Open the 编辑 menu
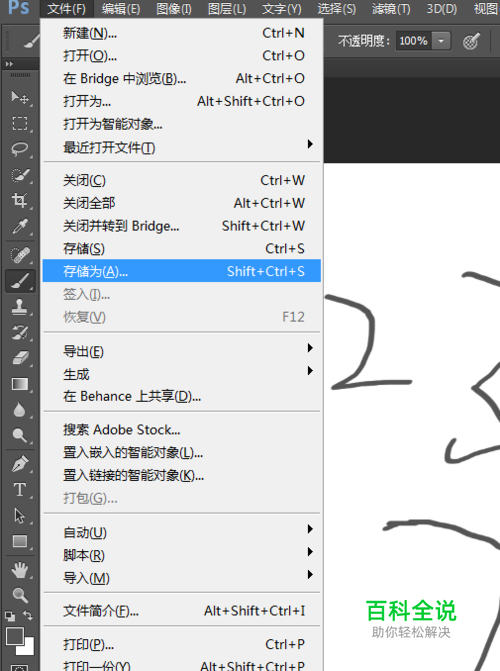This screenshot has height=671, width=500. [x=121, y=9]
